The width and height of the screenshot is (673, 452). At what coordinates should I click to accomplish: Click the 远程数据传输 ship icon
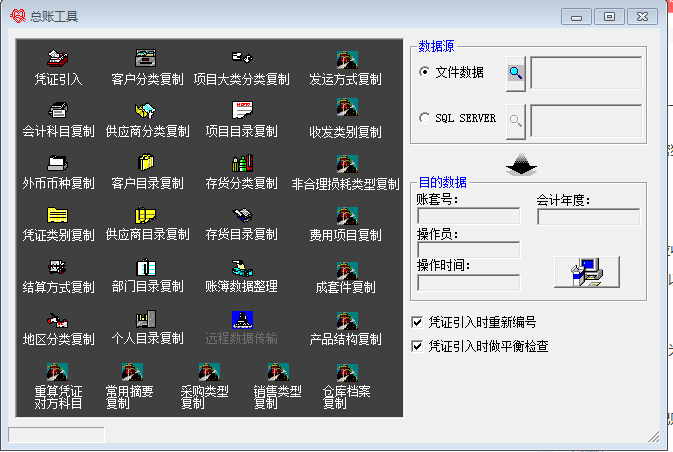242,320
